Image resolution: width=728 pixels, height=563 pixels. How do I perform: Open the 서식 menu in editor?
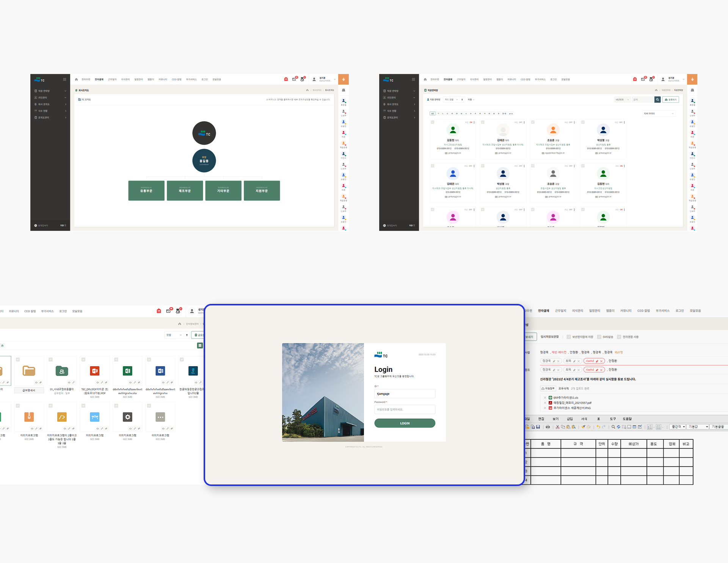pos(584,419)
